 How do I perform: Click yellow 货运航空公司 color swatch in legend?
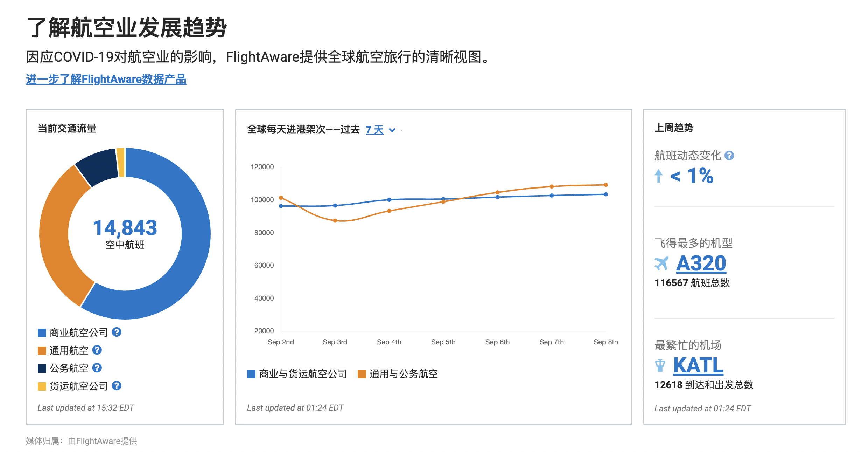click(42, 386)
